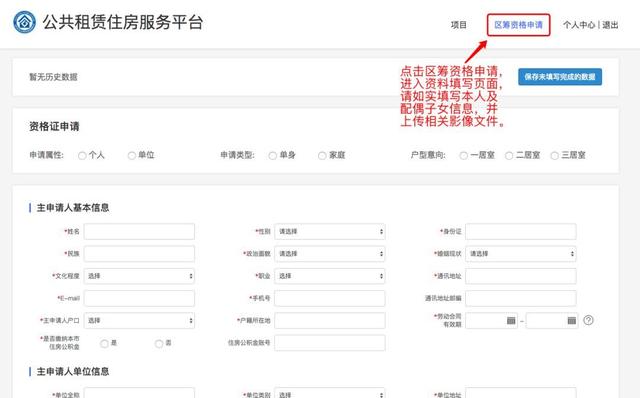The height and width of the screenshot is (398, 640).
Task: Focus the 身份证 input field
Action: click(x=521, y=231)
